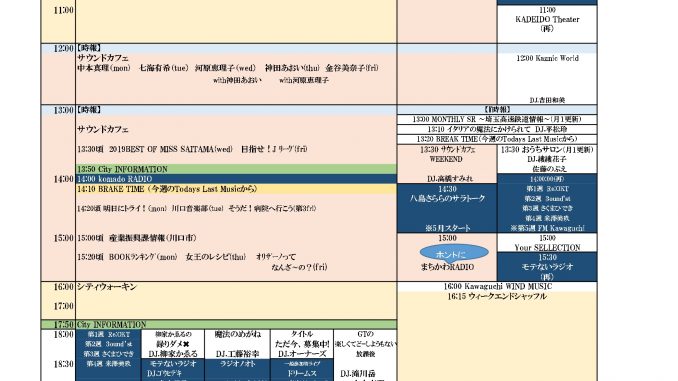Click the 14:30 八島さららのサラトーク block
This screenshot has width=678, height=381.
coord(447,208)
